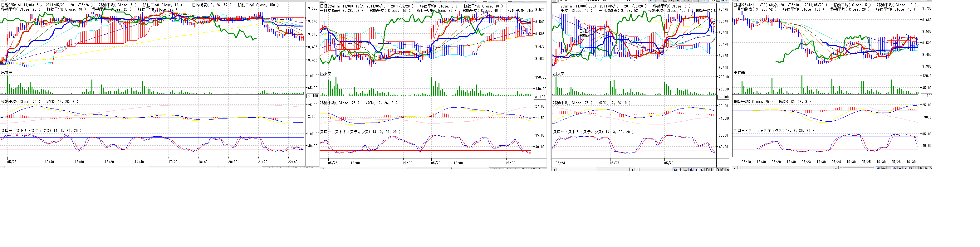980x247 pixels.
Task: Click the ×100 box in 30-minute chart
Action: tap(723, 97)
